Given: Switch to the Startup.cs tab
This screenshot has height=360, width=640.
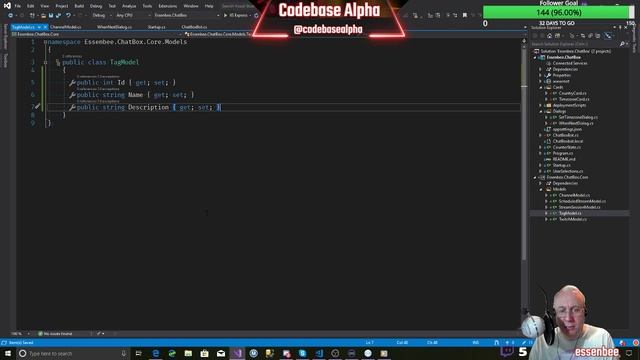Looking at the screenshot, I should 156,27.
